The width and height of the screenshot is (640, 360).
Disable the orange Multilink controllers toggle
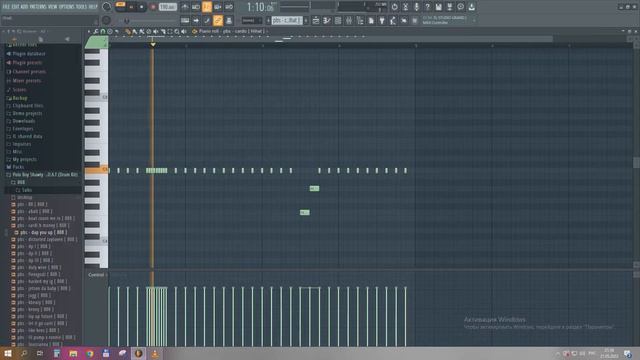218,20
